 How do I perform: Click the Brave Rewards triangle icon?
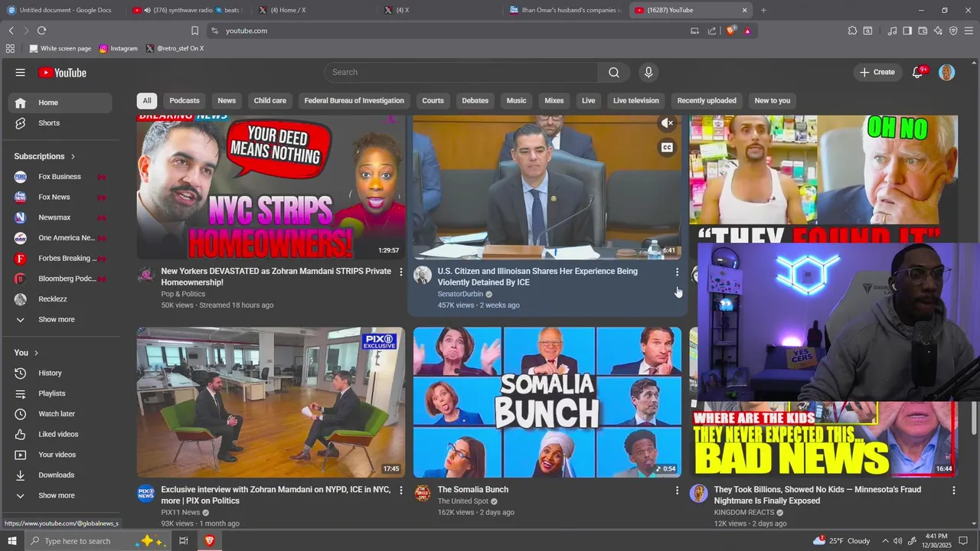pyautogui.click(x=747, y=31)
